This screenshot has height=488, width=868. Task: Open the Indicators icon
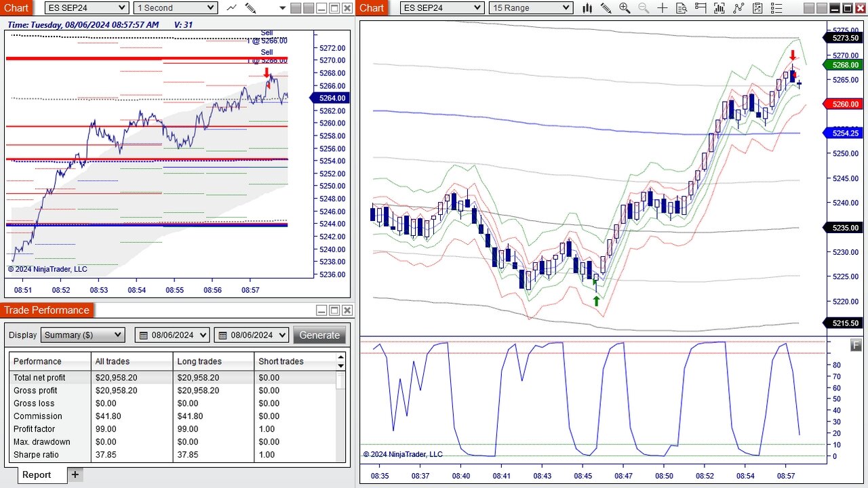(738, 8)
